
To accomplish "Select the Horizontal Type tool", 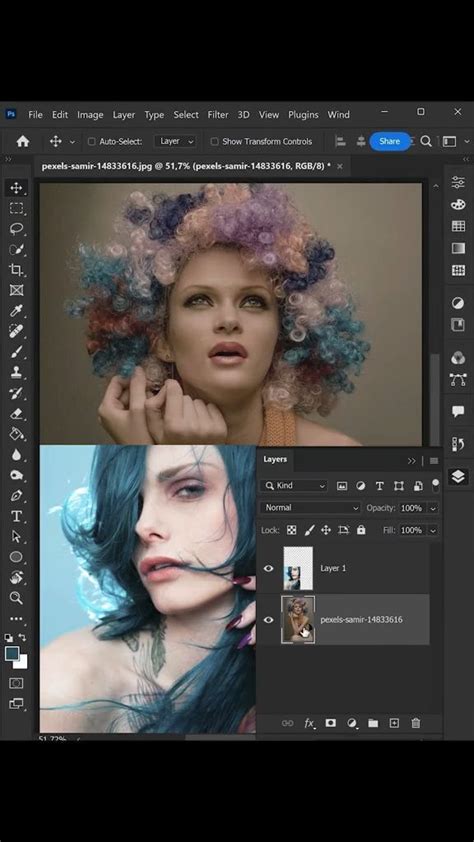I will coord(16,516).
